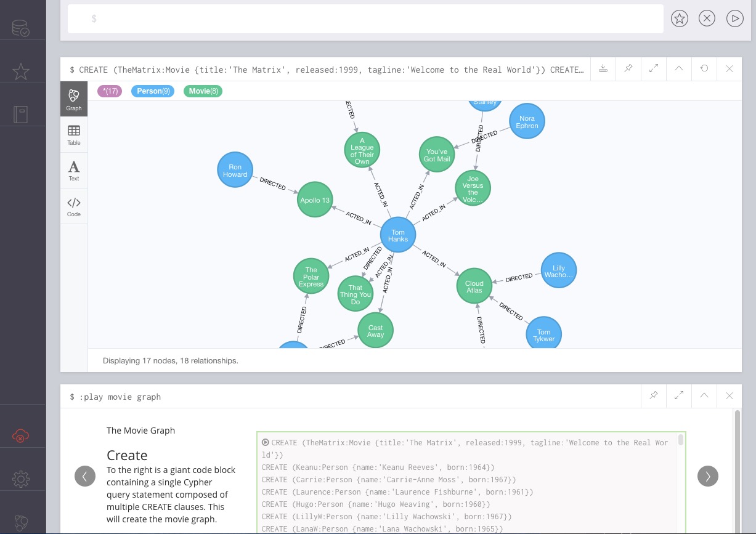756x534 pixels.
Task: Close the CREATE query result frame
Action: [730, 69]
